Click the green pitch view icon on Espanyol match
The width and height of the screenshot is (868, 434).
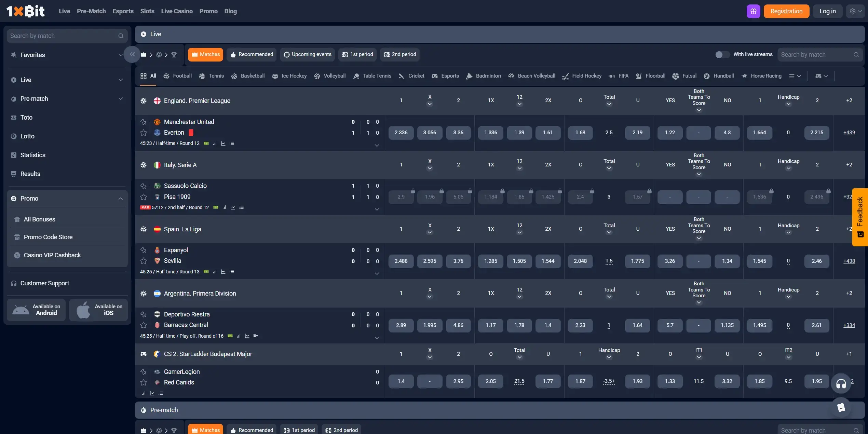pyautogui.click(x=206, y=272)
